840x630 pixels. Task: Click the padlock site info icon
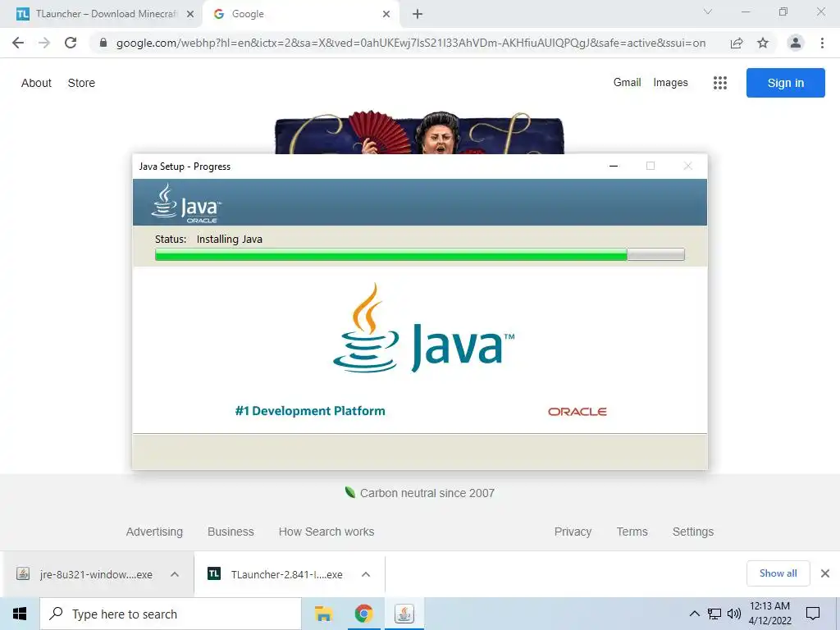pyautogui.click(x=103, y=43)
